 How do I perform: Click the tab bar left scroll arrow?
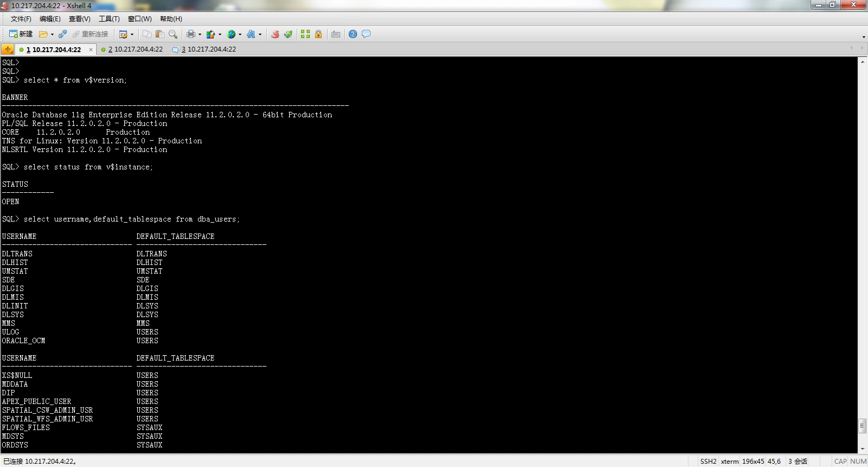[852, 48]
